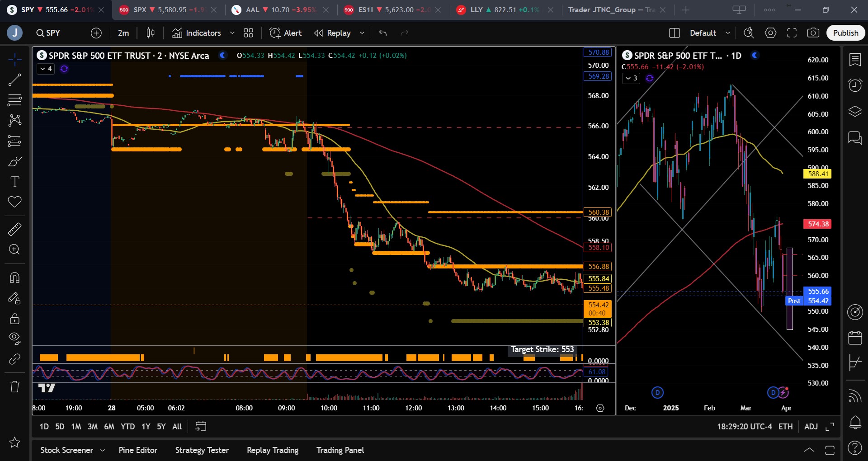Open the indicator templates grid
The image size is (868, 461).
248,33
